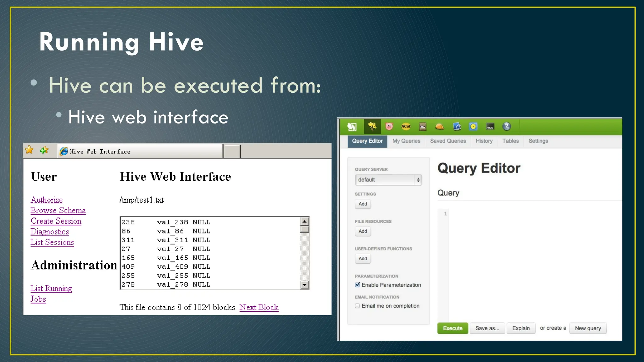Click the Explain button
644x362 pixels.
click(x=521, y=328)
